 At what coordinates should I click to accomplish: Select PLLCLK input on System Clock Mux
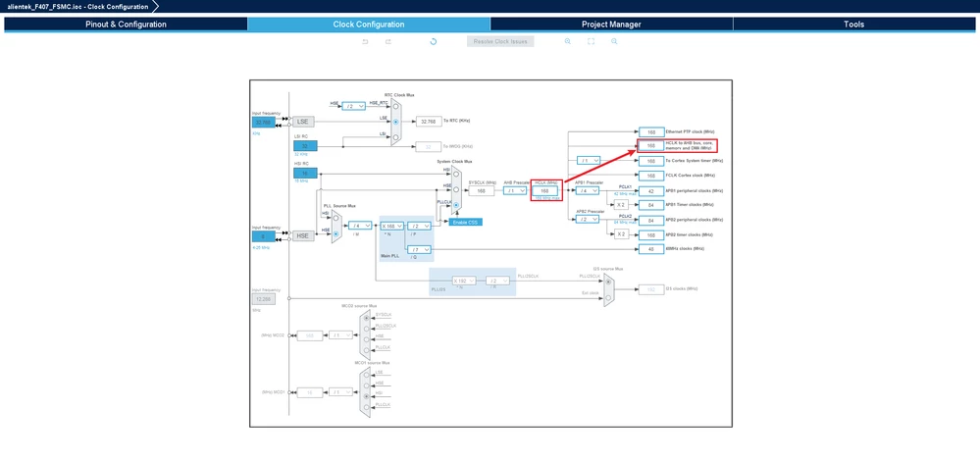point(456,205)
